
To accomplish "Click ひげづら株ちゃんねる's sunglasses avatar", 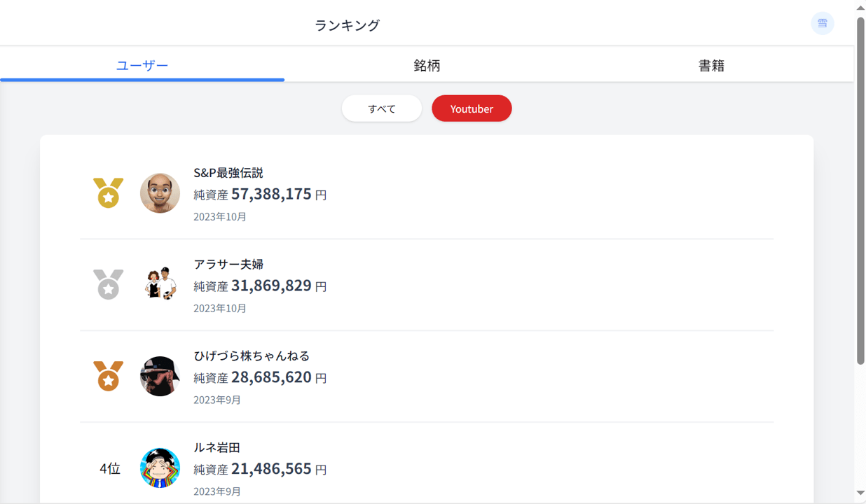I will pos(160,376).
